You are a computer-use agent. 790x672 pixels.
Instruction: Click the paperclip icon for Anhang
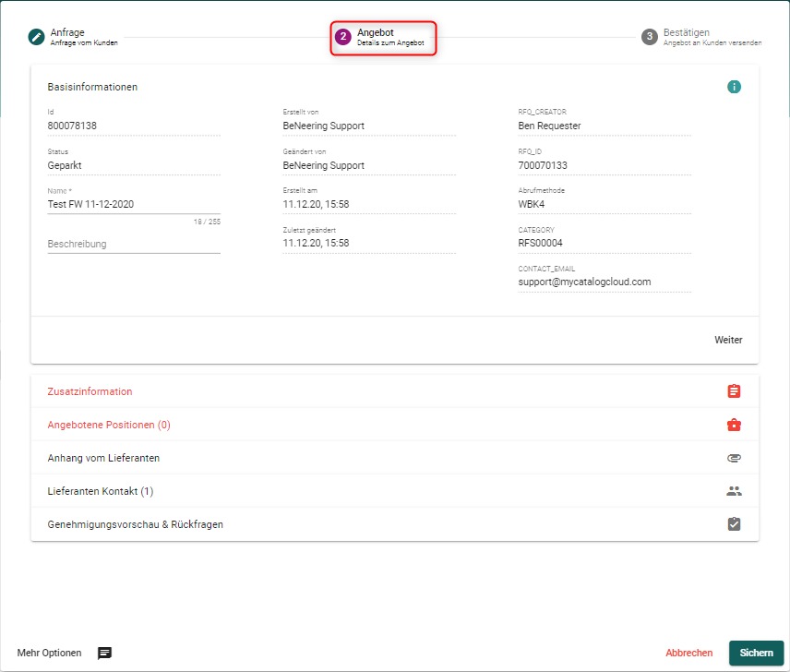tap(734, 458)
